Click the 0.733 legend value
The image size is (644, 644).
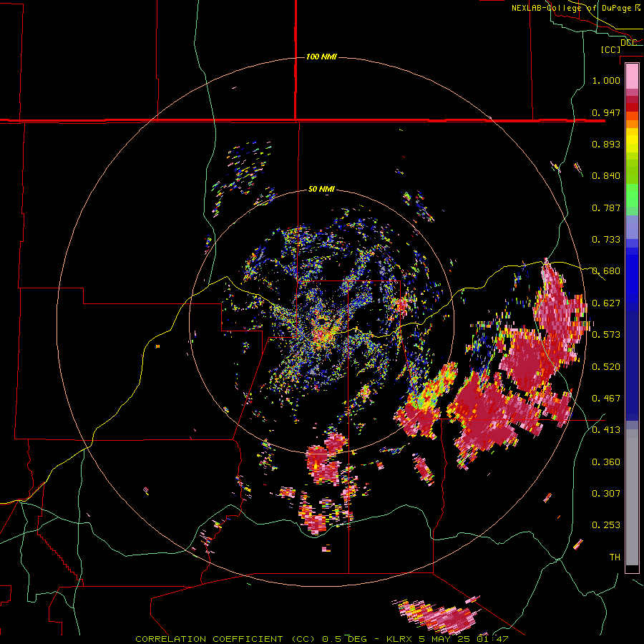tap(606, 240)
